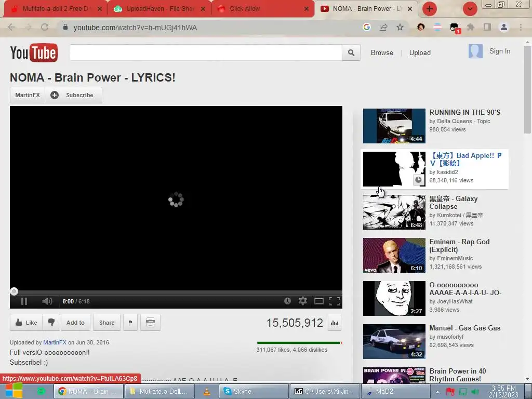Click the Like thumbs-up button
Viewport: 532px width, 399px height.
(26, 322)
